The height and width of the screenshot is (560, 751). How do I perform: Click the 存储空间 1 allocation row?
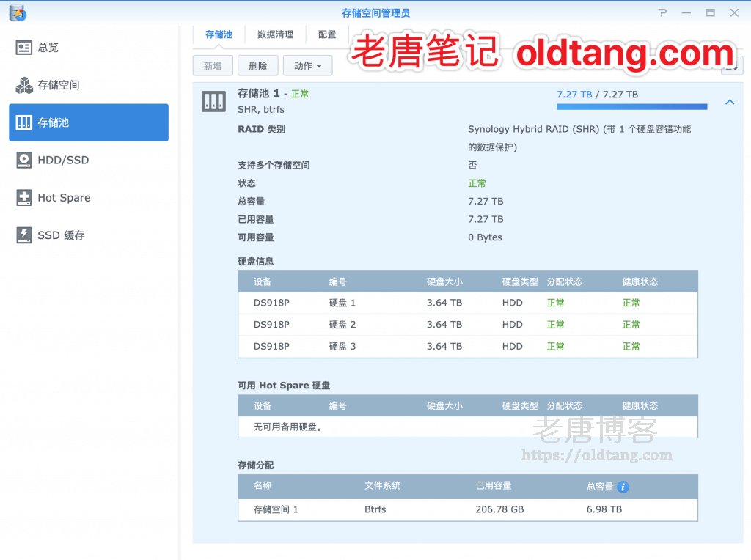(x=468, y=509)
